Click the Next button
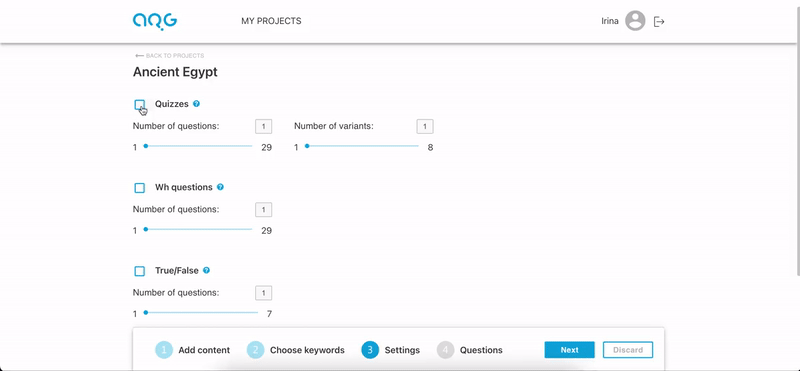 569,350
